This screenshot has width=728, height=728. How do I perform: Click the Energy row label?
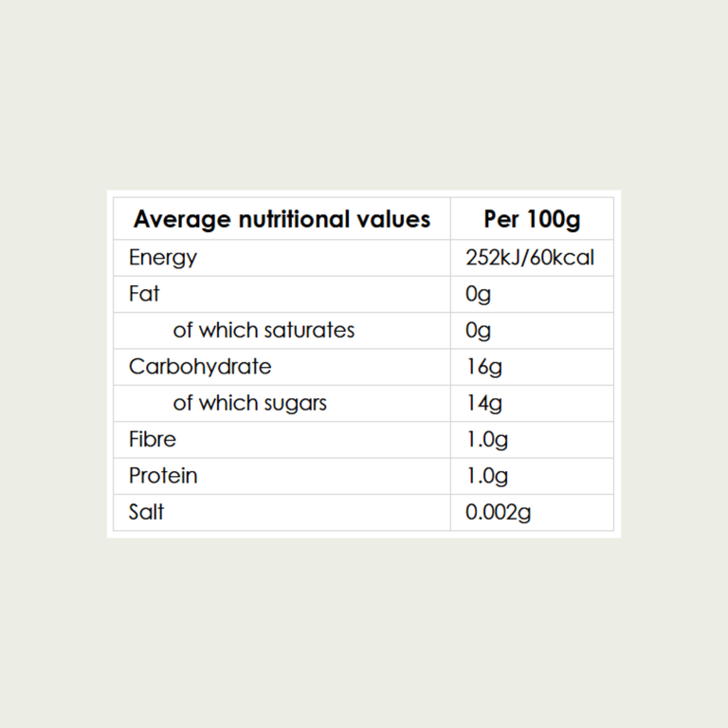(x=163, y=258)
